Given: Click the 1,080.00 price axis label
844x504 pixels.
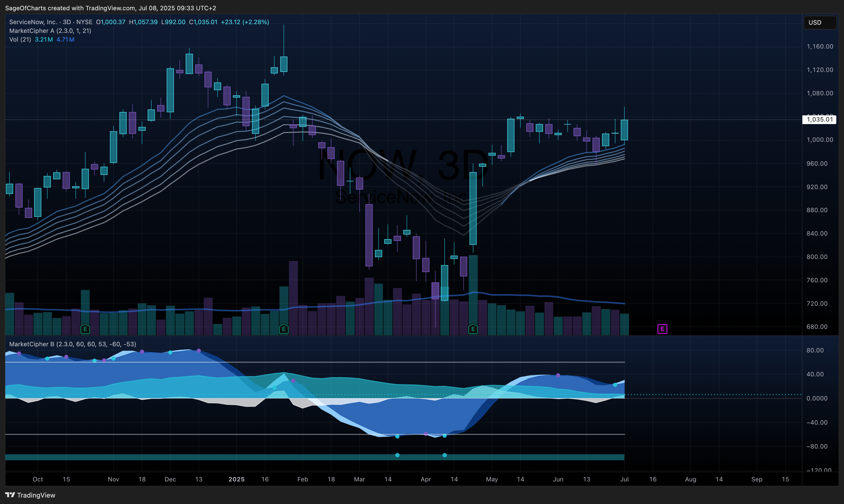Looking at the screenshot, I should click(820, 93).
